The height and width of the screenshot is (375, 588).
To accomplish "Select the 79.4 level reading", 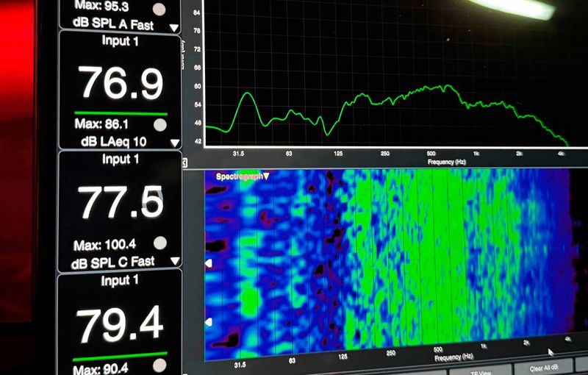I will tap(119, 324).
